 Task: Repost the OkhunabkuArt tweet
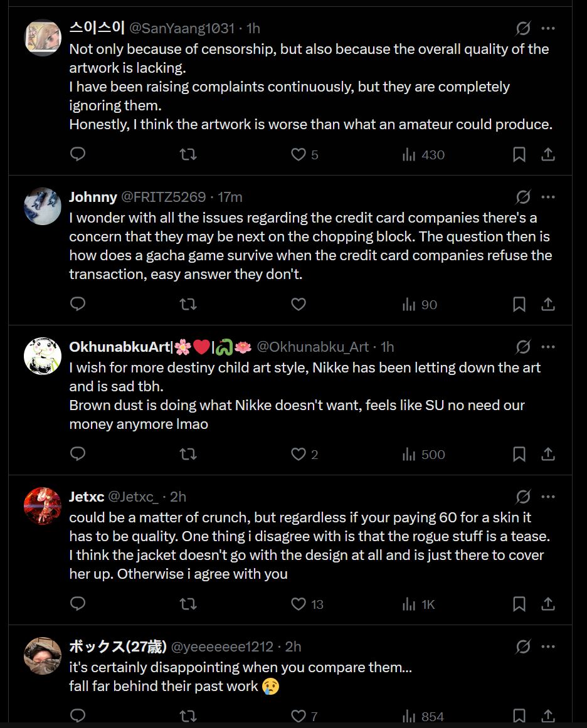tap(188, 454)
